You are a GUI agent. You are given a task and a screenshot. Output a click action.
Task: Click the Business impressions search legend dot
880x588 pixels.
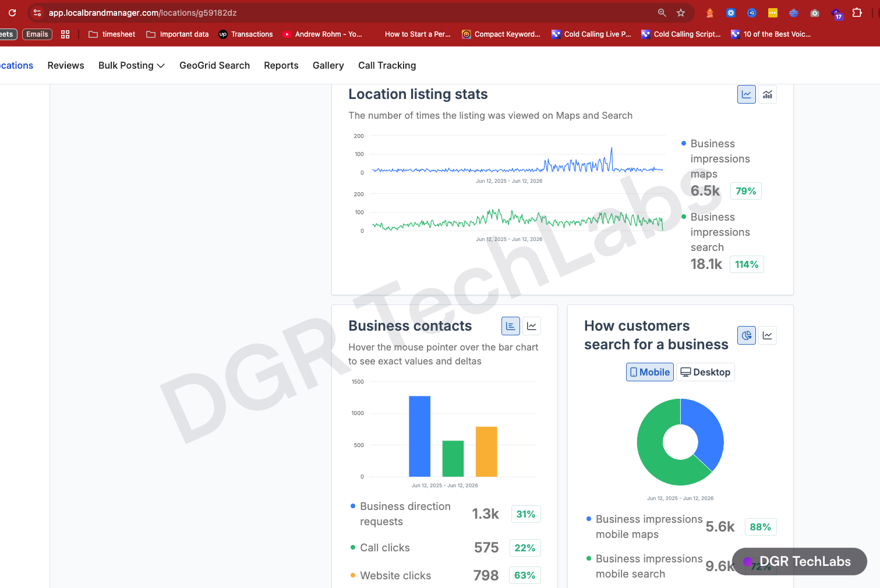pos(684,217)
